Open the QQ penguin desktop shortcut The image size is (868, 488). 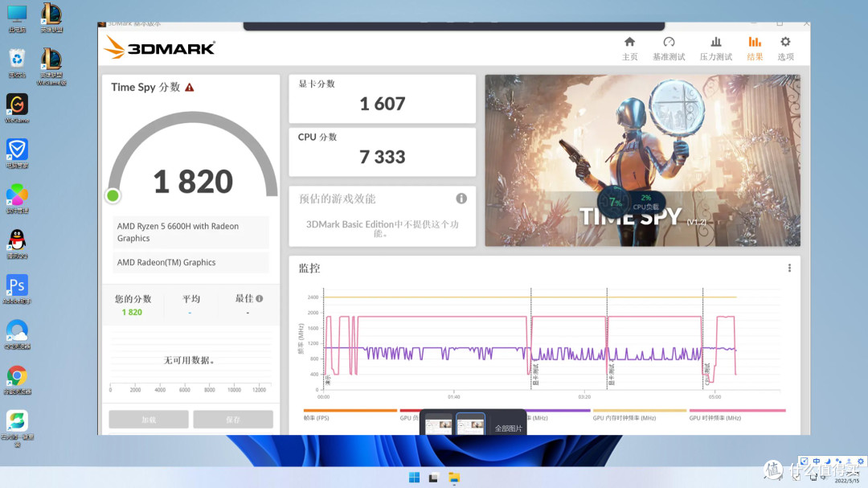(17, 244)
